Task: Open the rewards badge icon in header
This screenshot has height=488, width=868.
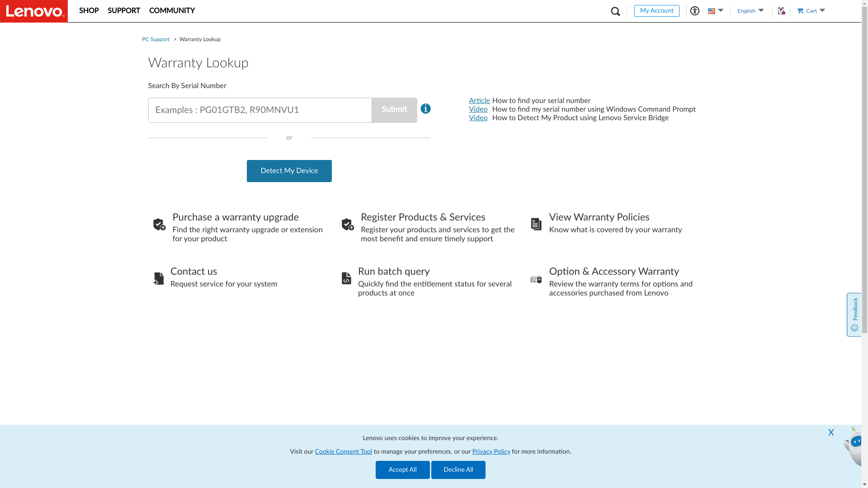Action: (781, 11)
